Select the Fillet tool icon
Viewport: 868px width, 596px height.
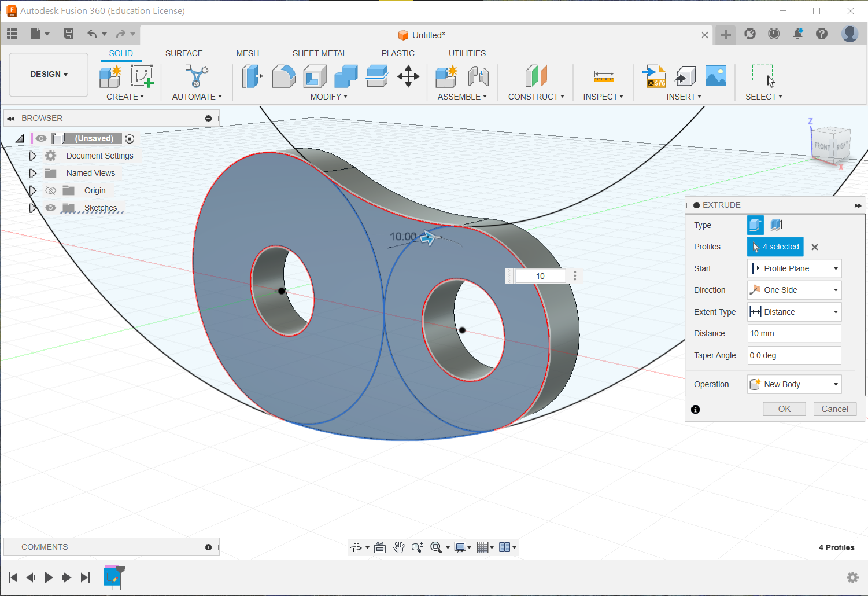tap(283, 76)
